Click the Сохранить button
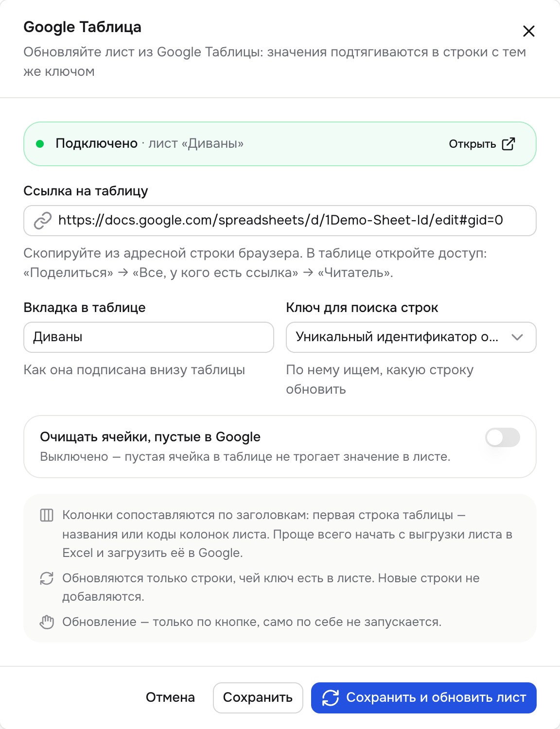 tap(258, 697)
